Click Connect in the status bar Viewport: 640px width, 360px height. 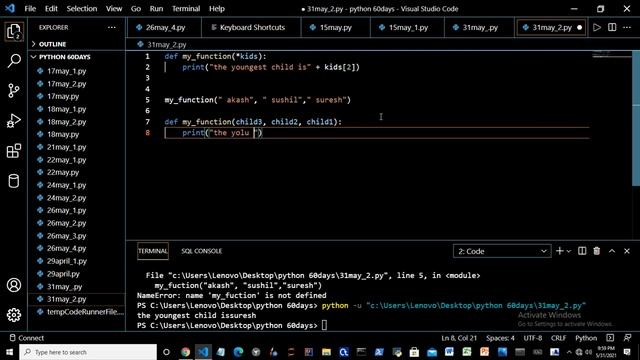[x=27, y=338]
